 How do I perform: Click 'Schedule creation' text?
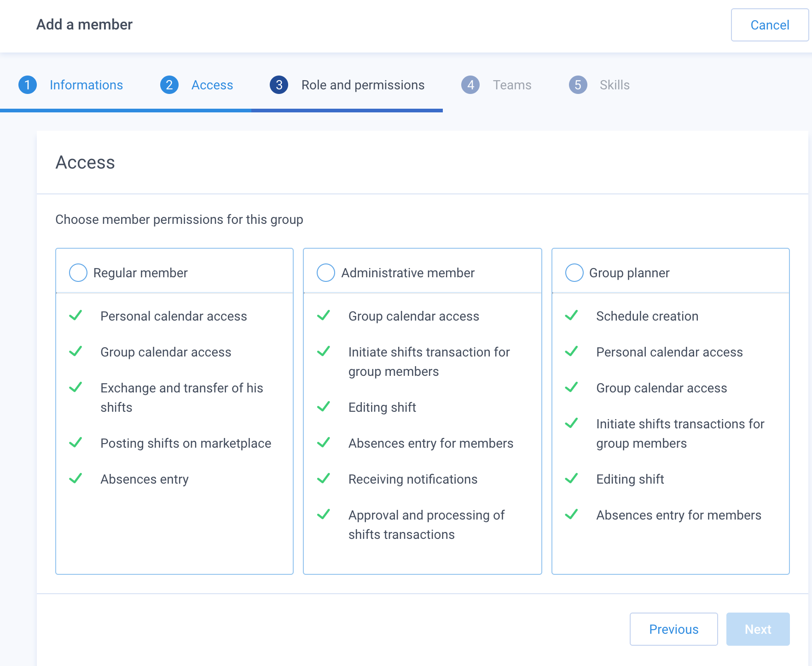[647, 316]
